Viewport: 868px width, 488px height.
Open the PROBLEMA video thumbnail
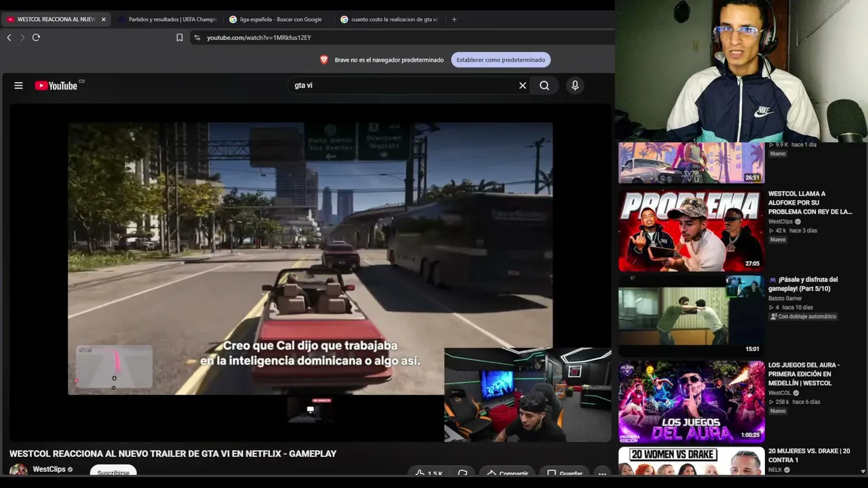click(x=691, y=230)
